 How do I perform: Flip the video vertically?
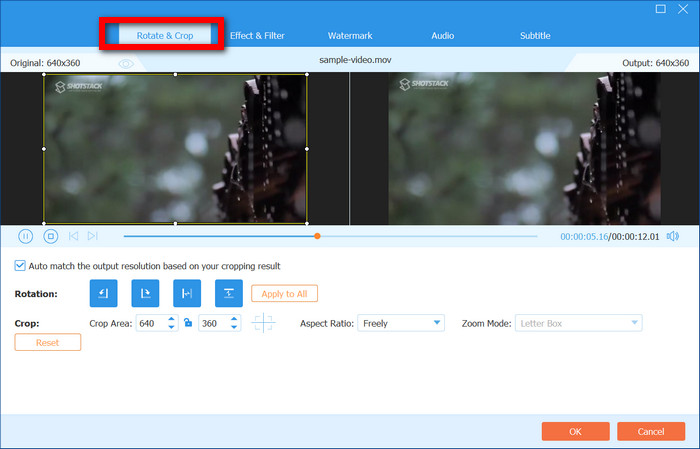[x=229, y=293]
